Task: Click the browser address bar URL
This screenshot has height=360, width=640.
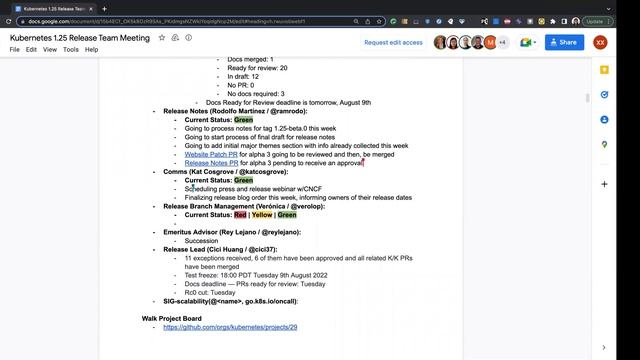Action: (167, 21)
